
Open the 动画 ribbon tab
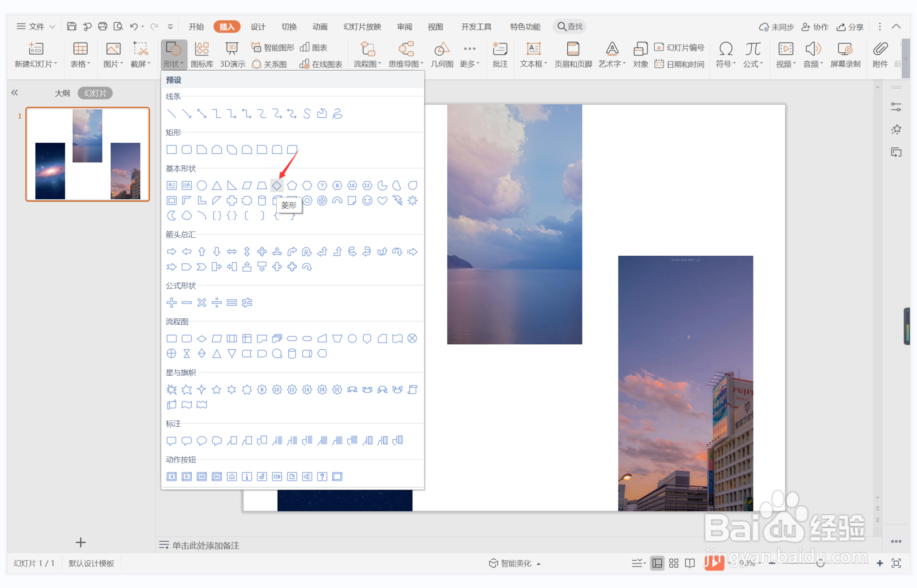point(320,26)
